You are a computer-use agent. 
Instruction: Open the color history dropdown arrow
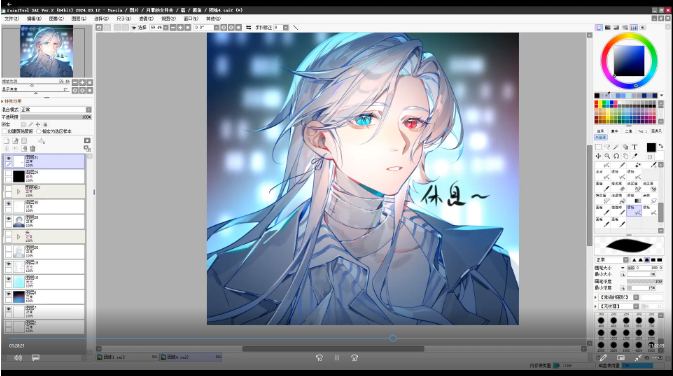pos(661,95)
